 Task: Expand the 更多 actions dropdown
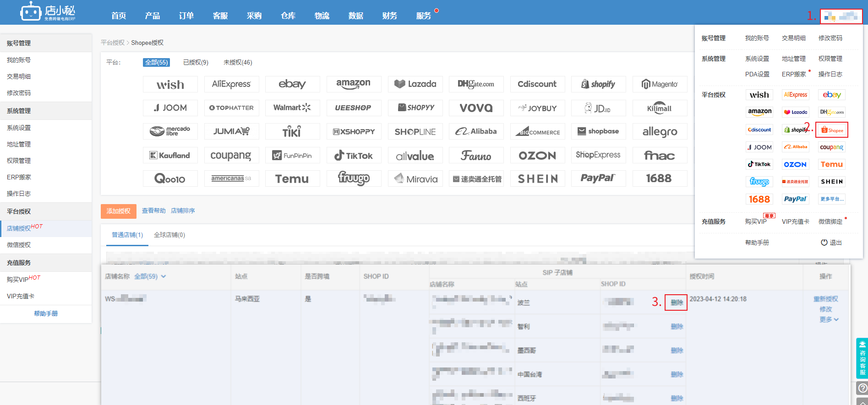[x=829, y=319]
